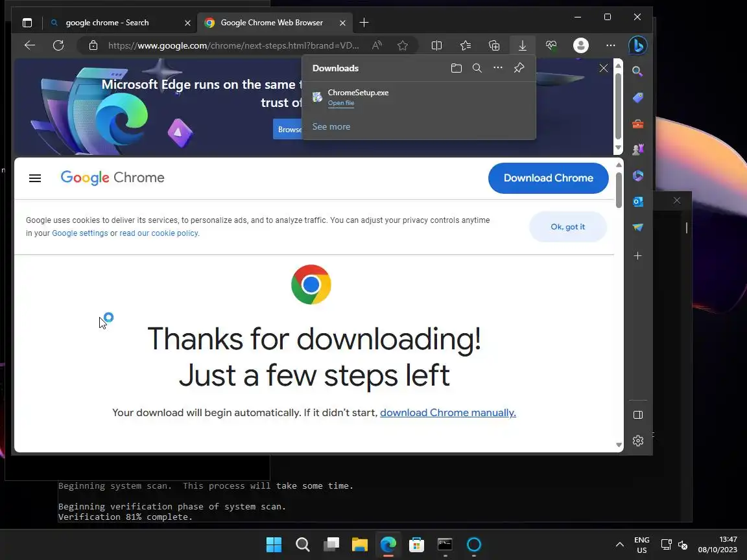Viewport: 747px width, 560px height.
Task: Open the sidebar Shopping tag icon
Action: click(x=637, y=98)
